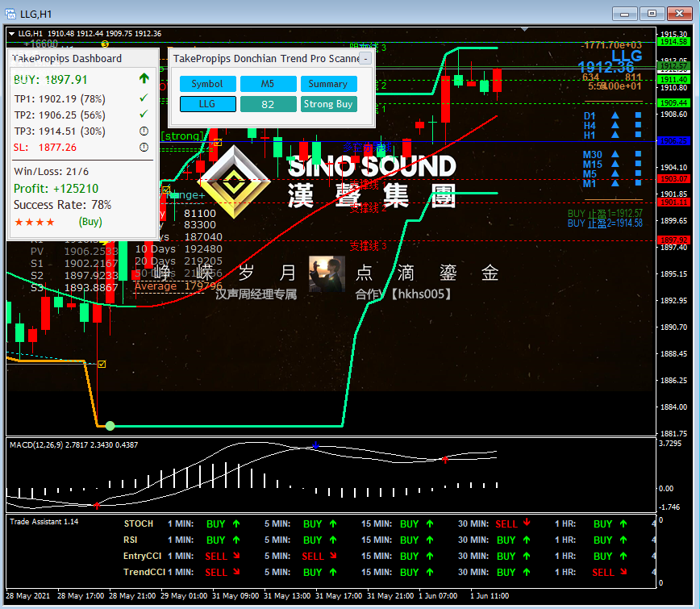Image resolution: width=700 pixels, height=609 pixels.
Task: Click the 82 score cell in the scanner
Action: click(268, 104)
